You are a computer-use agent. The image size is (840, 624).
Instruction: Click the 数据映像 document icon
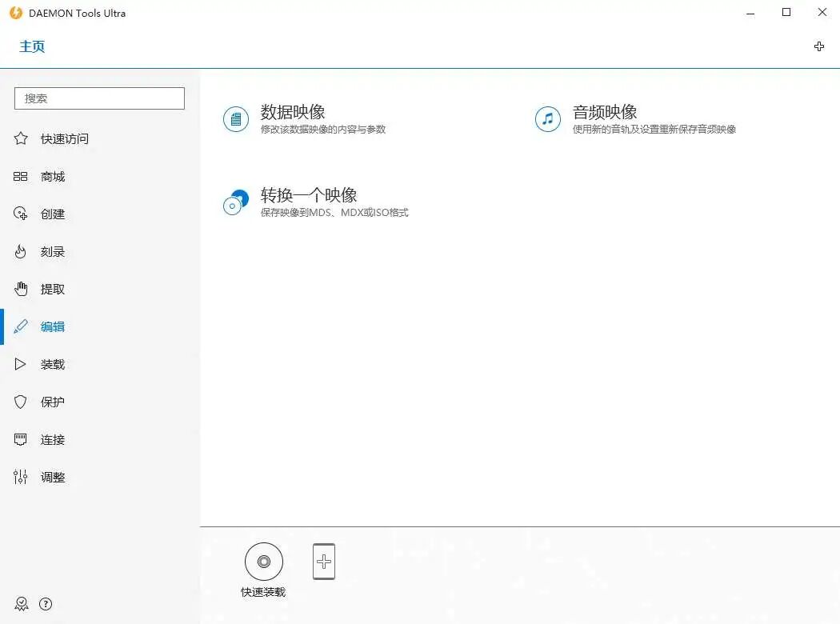click(x=236, y=119)
